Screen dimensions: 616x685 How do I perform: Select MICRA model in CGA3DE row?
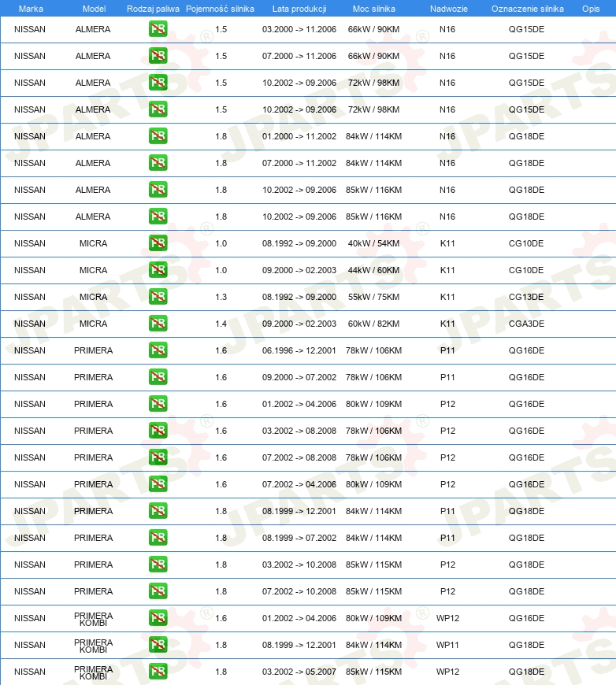pos(94,324)
